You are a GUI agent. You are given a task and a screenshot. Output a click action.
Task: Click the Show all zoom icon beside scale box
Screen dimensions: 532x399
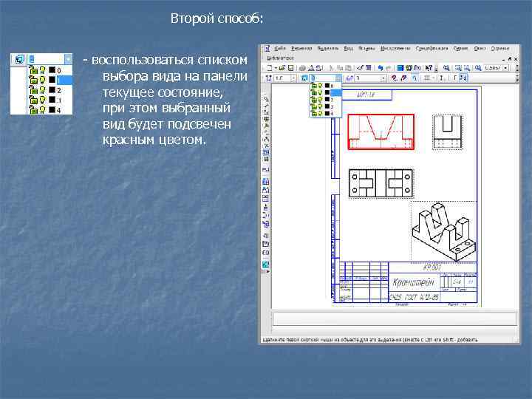(x=478, y=68)
